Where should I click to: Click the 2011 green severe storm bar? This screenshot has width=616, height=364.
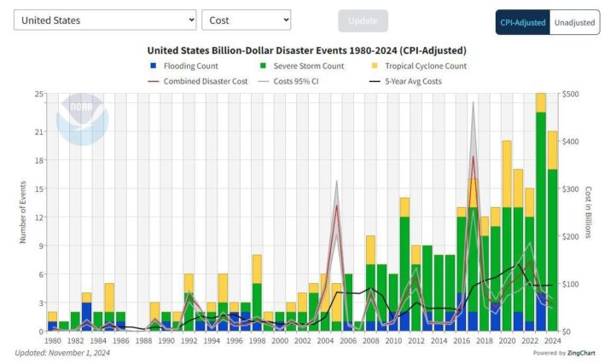click(x=404, y=264)
